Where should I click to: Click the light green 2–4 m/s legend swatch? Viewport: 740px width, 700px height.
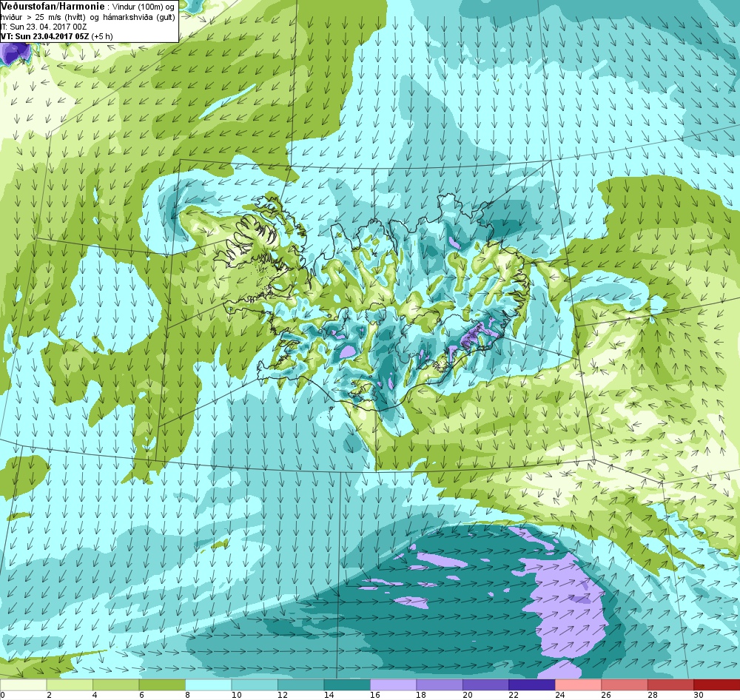[70, 684]
